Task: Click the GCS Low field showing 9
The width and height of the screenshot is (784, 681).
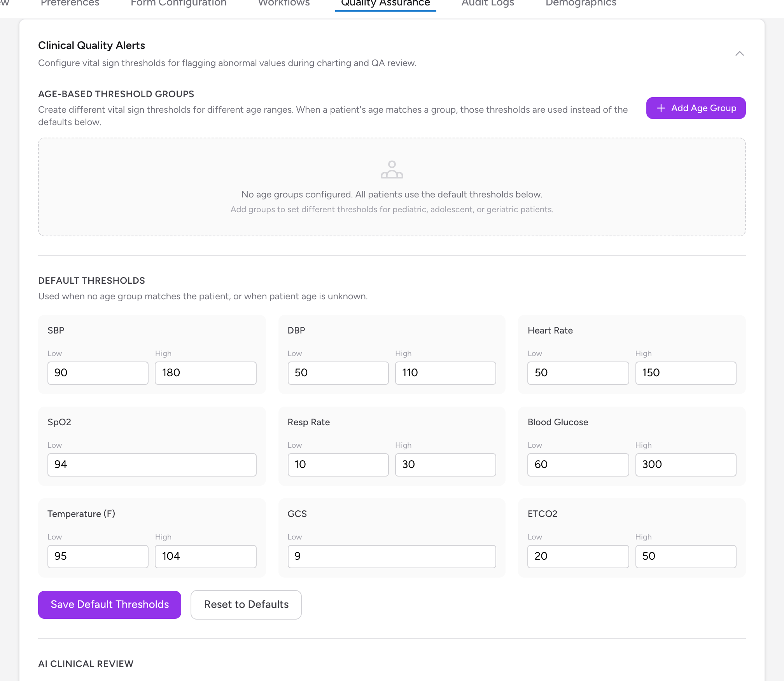Action: tap(392, 556)
